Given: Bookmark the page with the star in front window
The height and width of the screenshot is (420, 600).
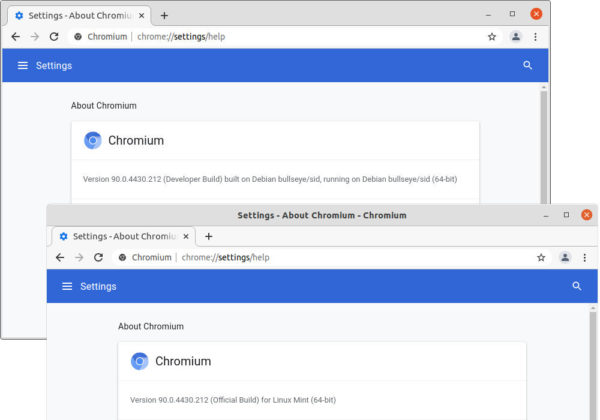Looking at the screenshot, I should pos(541,257).
